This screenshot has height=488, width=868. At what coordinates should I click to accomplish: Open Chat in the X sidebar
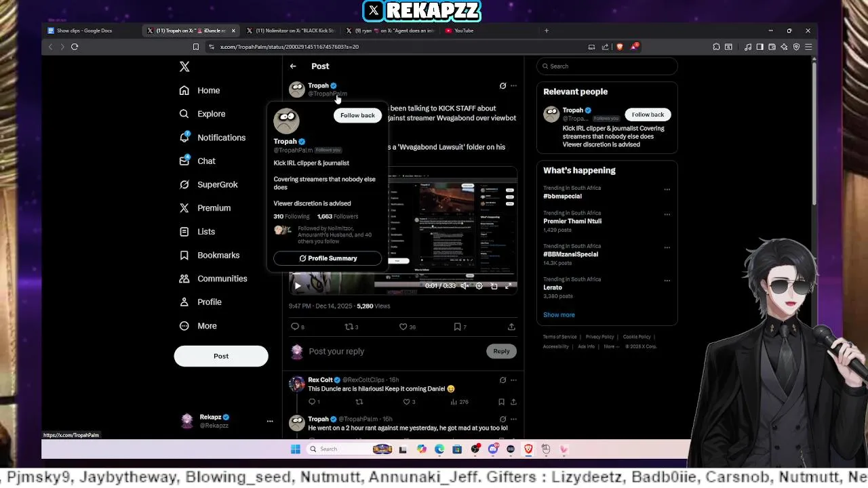[x=197, y=161]
